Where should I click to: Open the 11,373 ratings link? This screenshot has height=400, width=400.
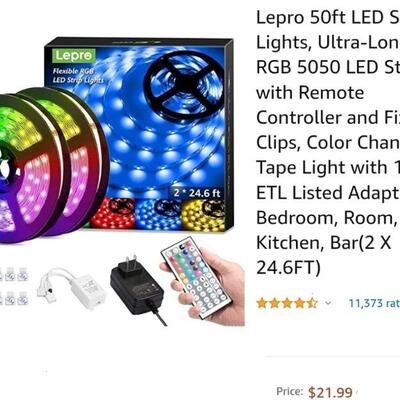pos(374,303)
